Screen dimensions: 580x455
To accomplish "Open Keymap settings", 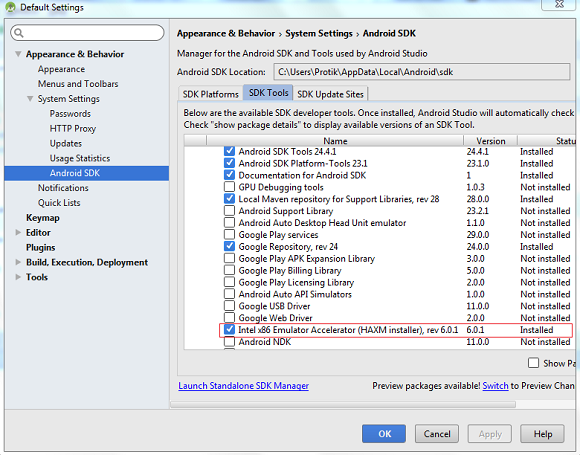I will [x=43, y=218].
